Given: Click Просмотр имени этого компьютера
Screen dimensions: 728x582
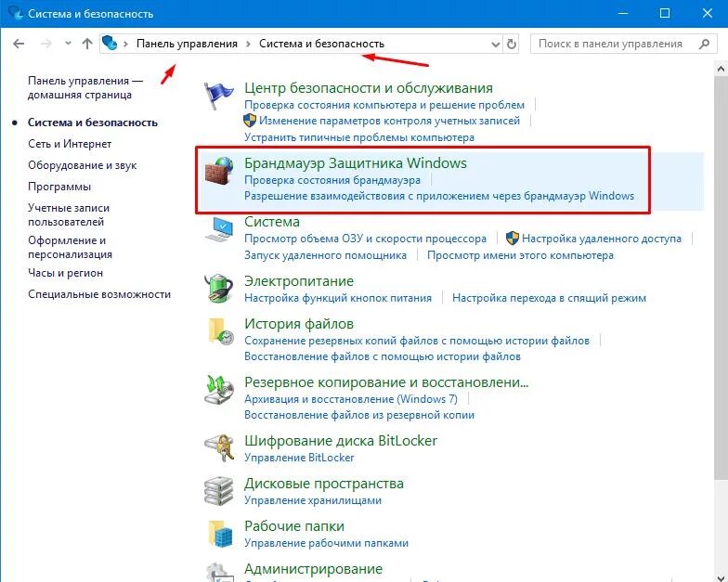Looking at the screenshot, I should (x=520, y=255).
